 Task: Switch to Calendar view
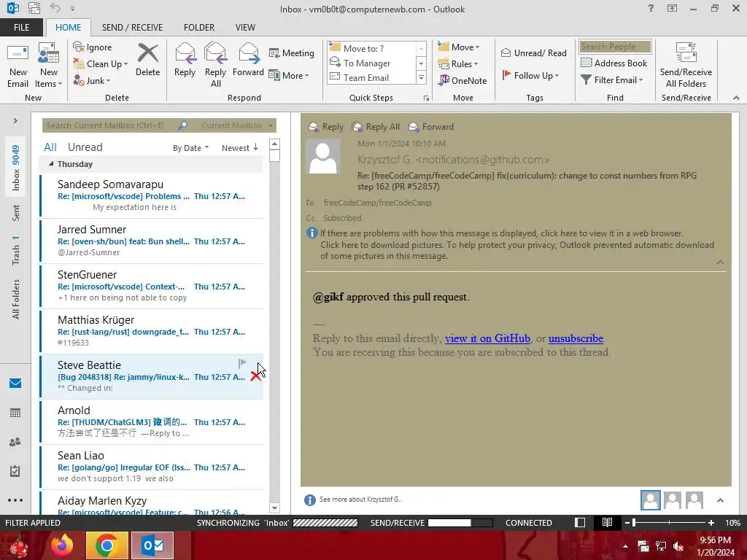coord(15,413)
